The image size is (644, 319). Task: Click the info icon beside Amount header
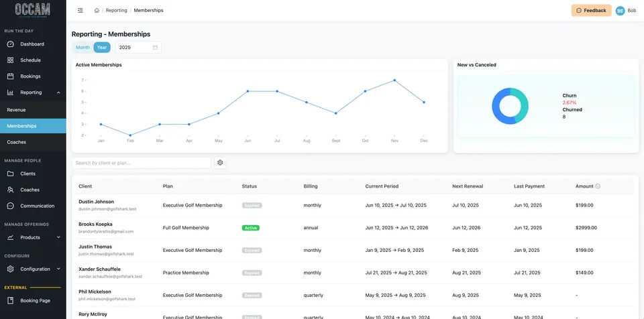point(598,186)
